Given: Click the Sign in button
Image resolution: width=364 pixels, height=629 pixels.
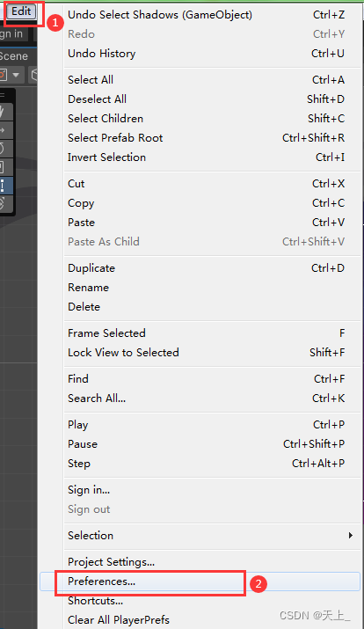Looking at the screenshot, I should pyautogui.click(x=11, y=33).
